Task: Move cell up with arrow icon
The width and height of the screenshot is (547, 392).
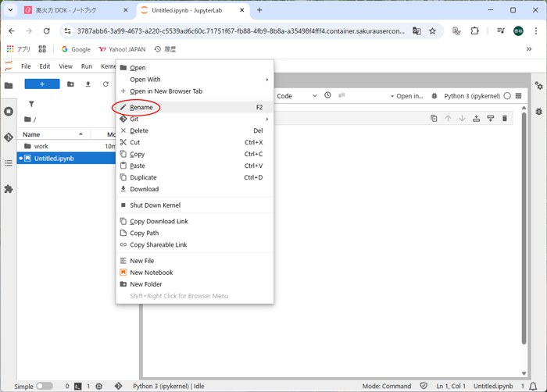Action: pyautogui.click(x=448, y=119)
